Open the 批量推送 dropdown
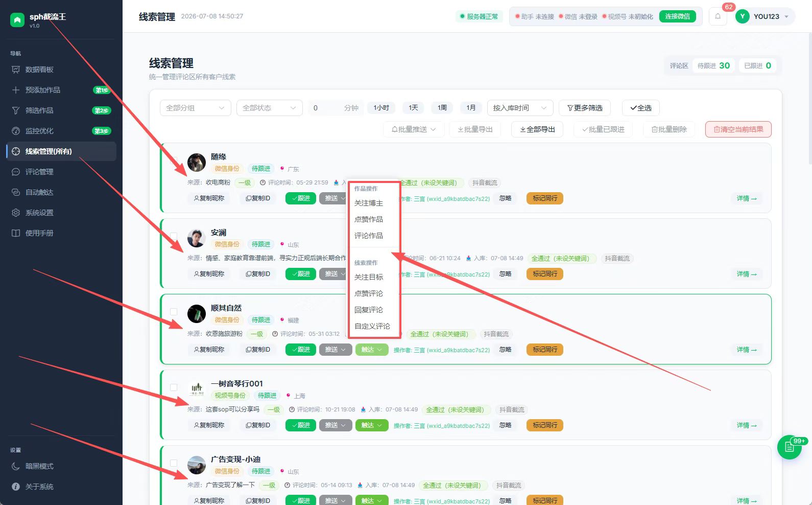This screenshot has width=812, height=505. [414, 129]
